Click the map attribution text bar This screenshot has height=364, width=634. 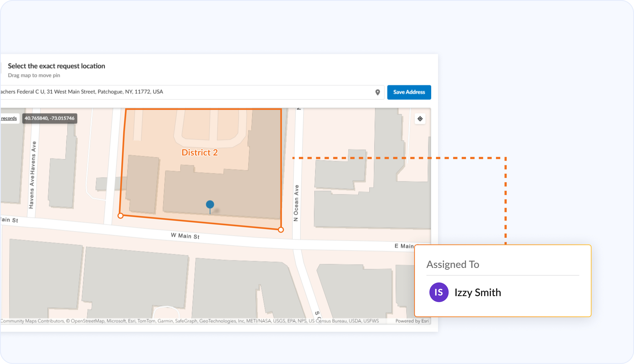point(190,321)
